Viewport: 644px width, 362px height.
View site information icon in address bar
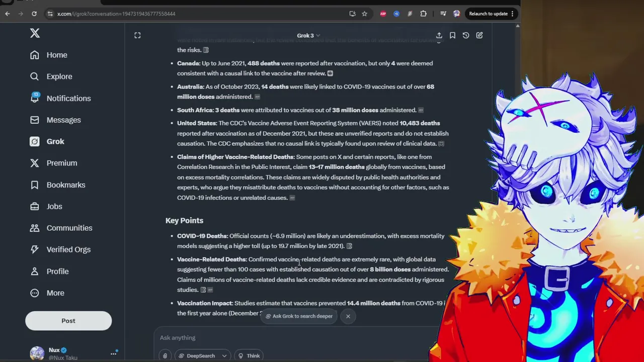pyautogui.click(x=50, y=14)
